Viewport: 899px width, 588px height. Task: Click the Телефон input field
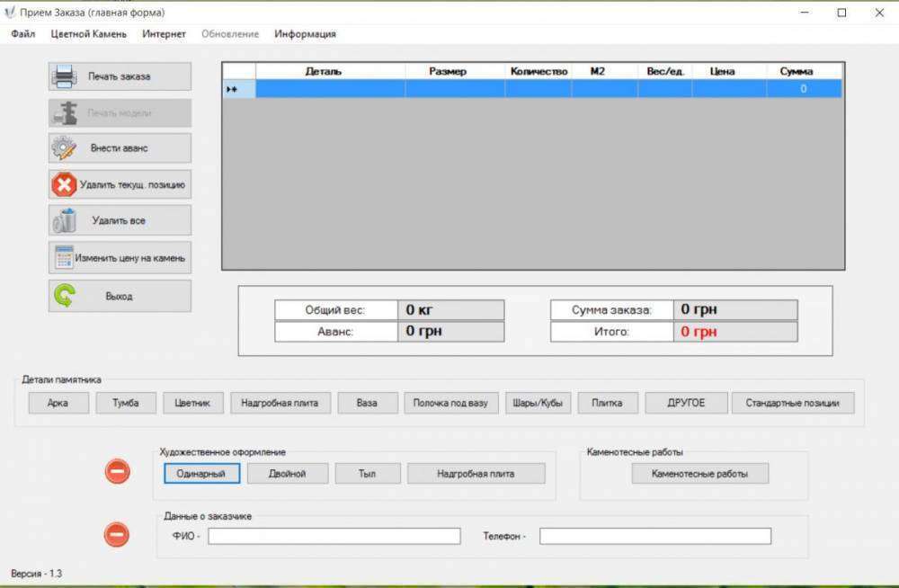(x=655, y=536)
